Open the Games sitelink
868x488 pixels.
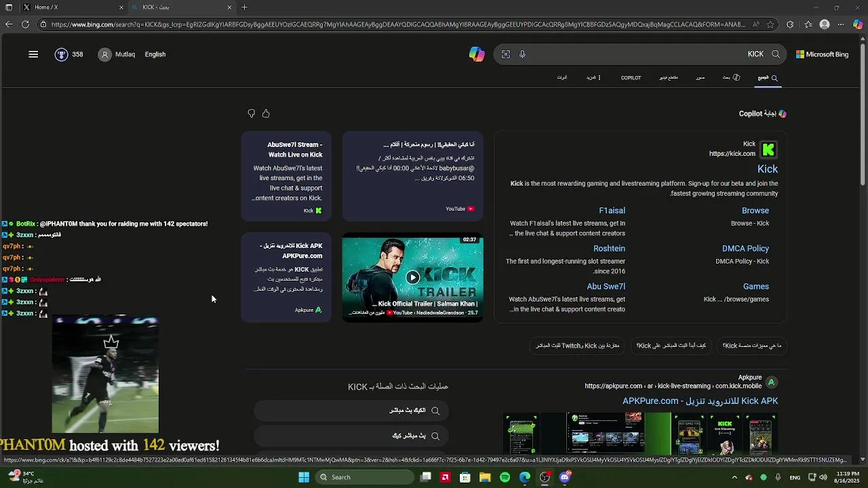click(755, 287)
